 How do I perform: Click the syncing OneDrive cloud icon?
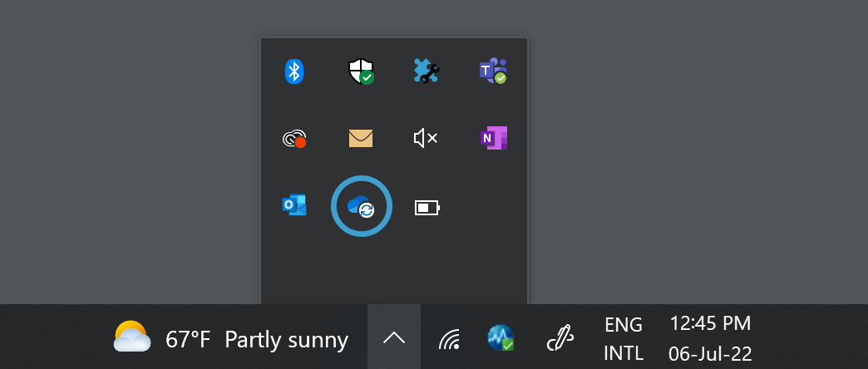click(361, 206)
